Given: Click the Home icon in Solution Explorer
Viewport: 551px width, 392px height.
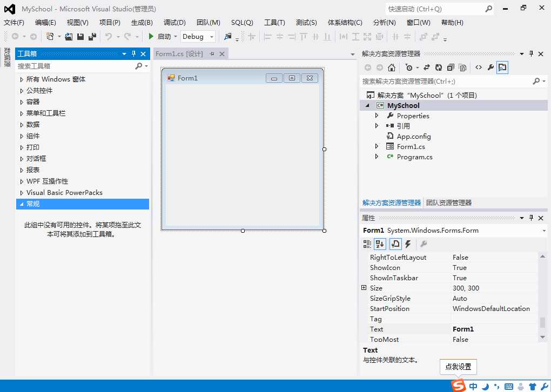Looking at the screenshot, I should (x=392, y=67).
